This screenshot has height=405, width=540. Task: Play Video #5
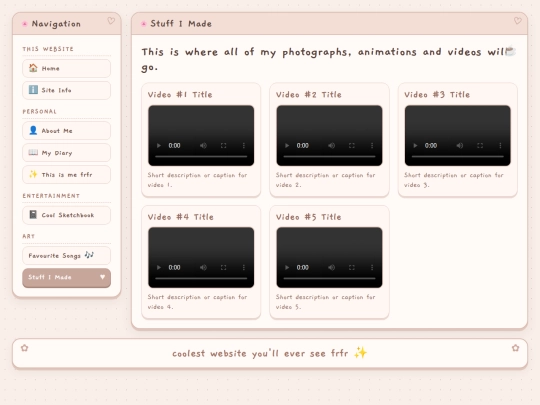287,268
